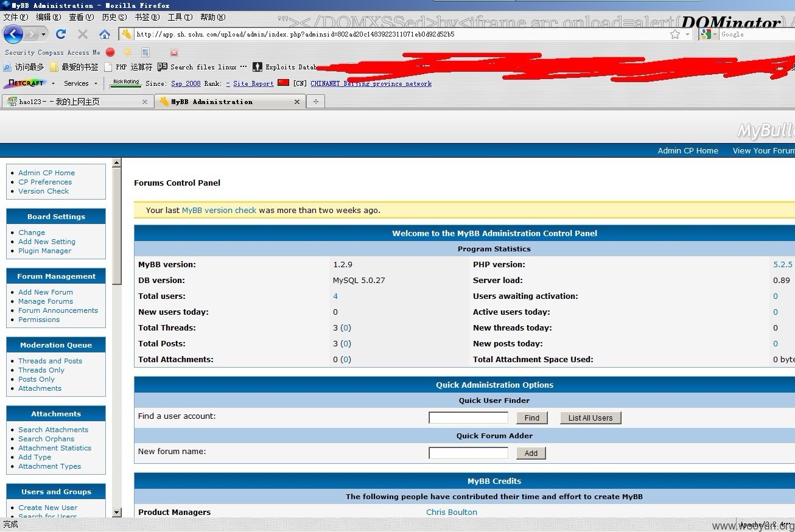
Task: Click into the Google search box
Action: (x=757, y=34)
